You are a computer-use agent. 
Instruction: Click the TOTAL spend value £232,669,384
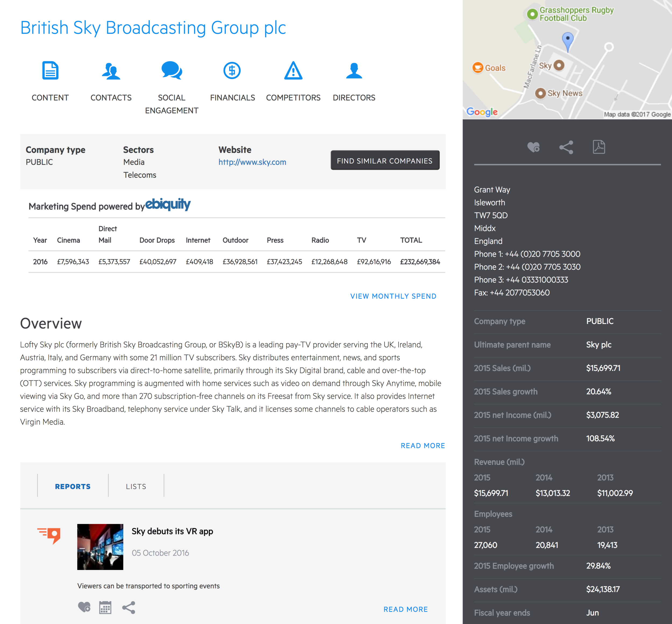[x=420, y=262]
